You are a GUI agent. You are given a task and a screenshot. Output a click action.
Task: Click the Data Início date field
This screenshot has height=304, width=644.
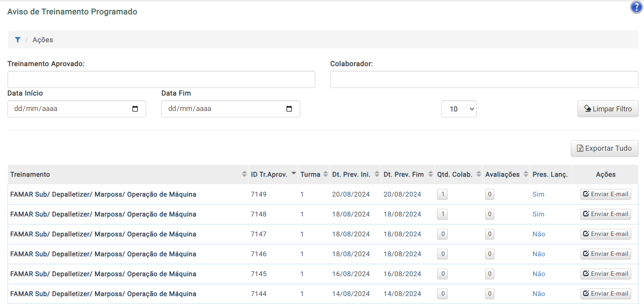[77, 109]
